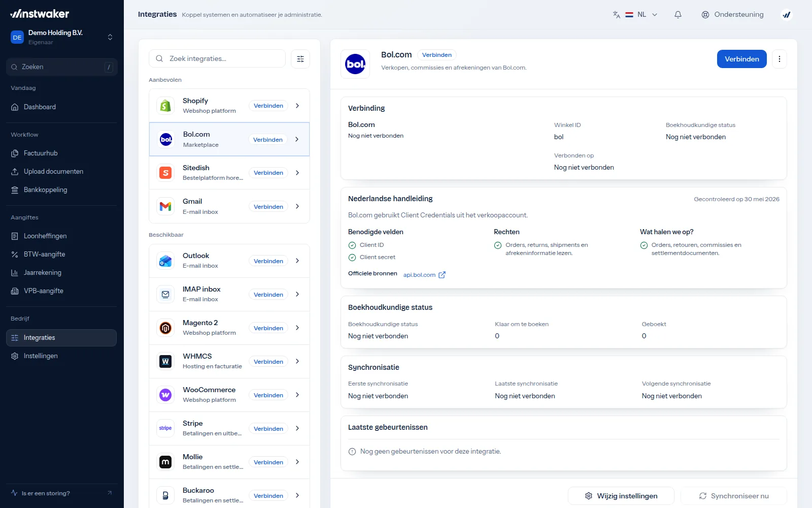Open the NL language dropdown
The height and width of the screenshot is (508, 812).
point(641,15)
